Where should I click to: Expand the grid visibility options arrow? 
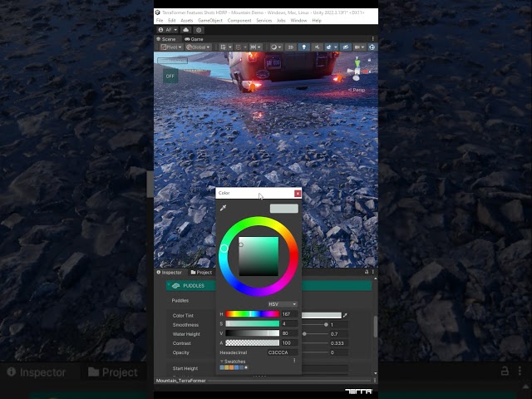click(x=230, y=47)
